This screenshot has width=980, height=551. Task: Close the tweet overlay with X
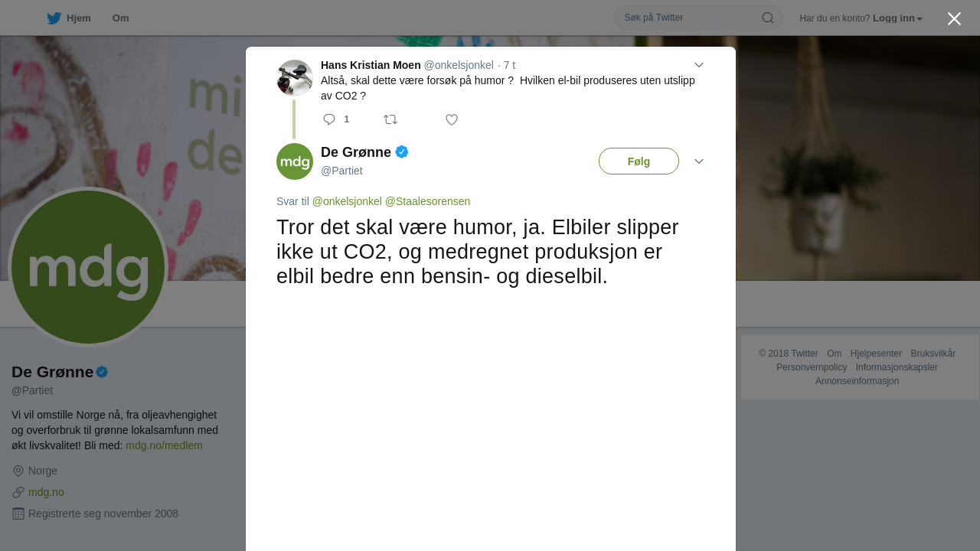point(954,18)
